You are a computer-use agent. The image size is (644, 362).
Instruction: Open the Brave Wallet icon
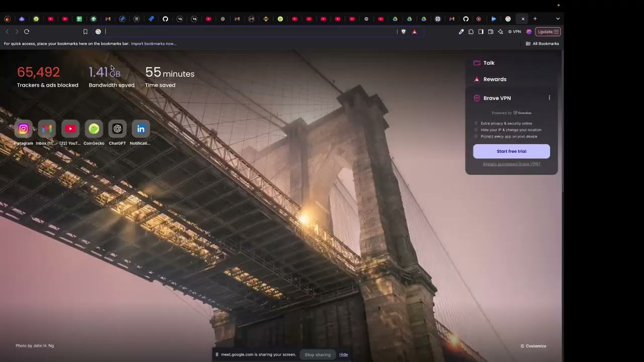(491, 32)
